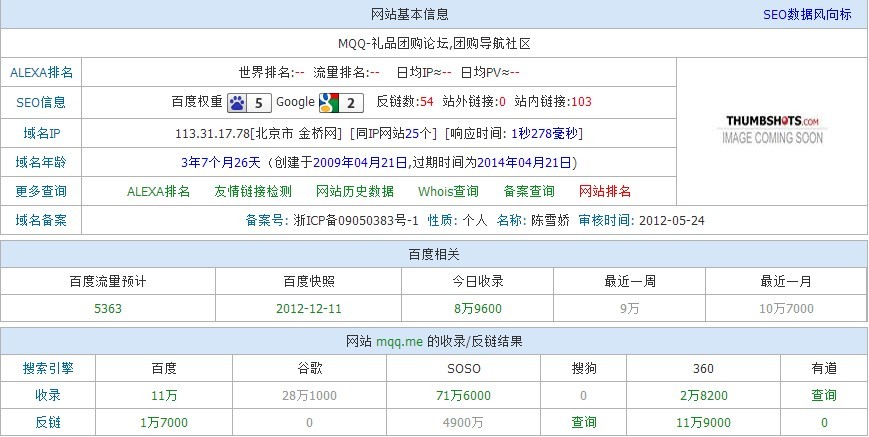Viewport: 869px width, 437px height.
Task: Click review date 2012-05-24
Action: click(x=672, y=220)
